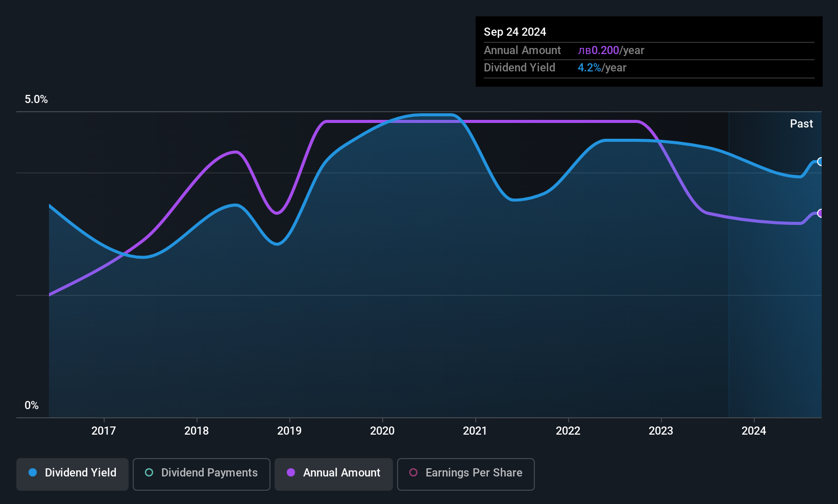Click the Past region label
The height and width of the screenshot is (504, 838).
[801, 124]
